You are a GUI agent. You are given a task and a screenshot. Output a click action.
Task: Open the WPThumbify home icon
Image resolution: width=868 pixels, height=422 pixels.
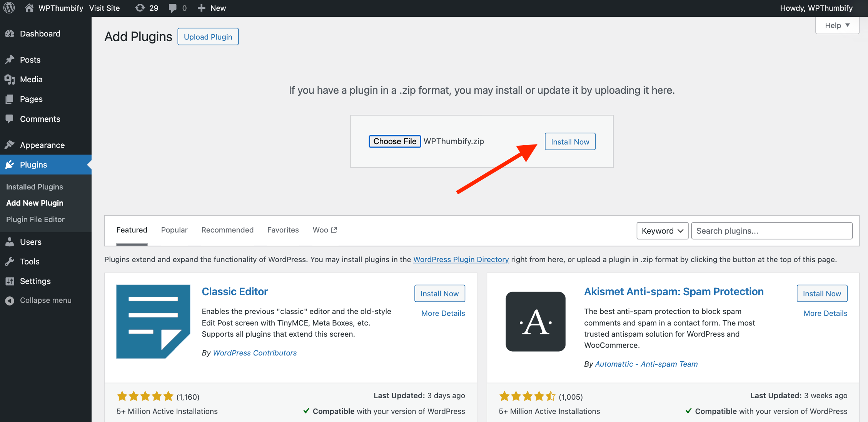(29, 8)
